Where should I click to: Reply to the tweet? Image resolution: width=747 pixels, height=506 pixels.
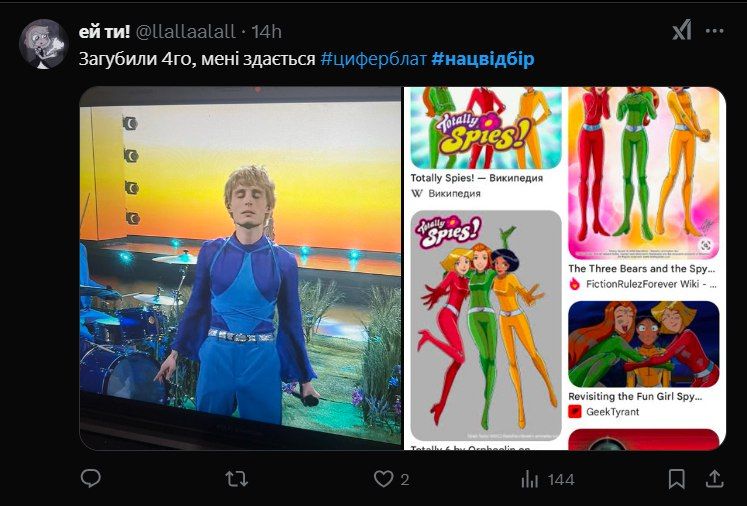pos(91,479)
